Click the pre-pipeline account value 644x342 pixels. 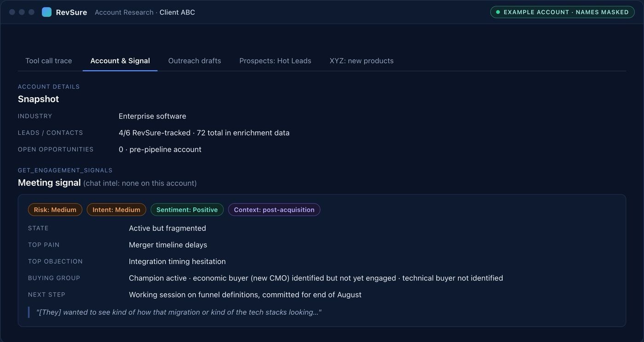pyautogui.click(x=160, y=149)
